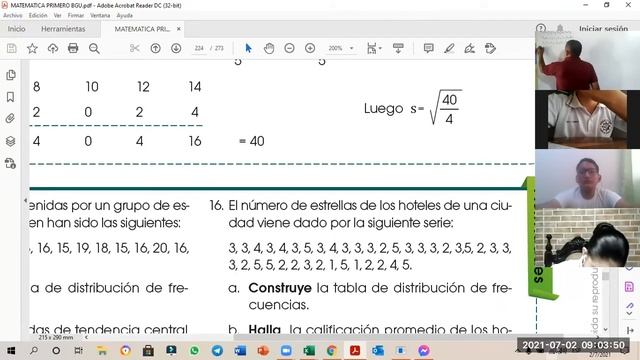Open page thumbnails panel in sidebar

coord(11,75)
